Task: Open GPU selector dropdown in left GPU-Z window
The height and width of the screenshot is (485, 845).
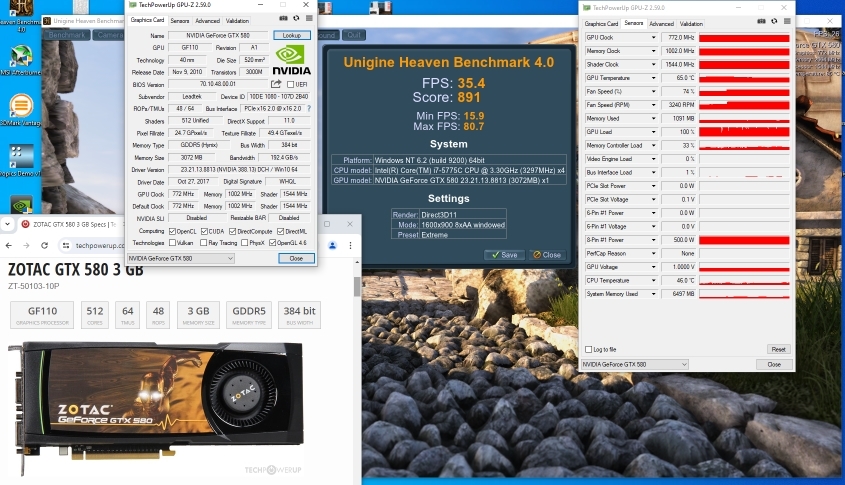Action: click(x=181, y=258)
